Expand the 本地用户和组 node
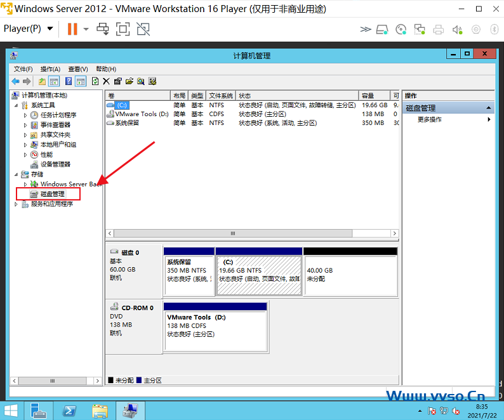The width and height of the screenshot is (504, 420). point(25,145)
